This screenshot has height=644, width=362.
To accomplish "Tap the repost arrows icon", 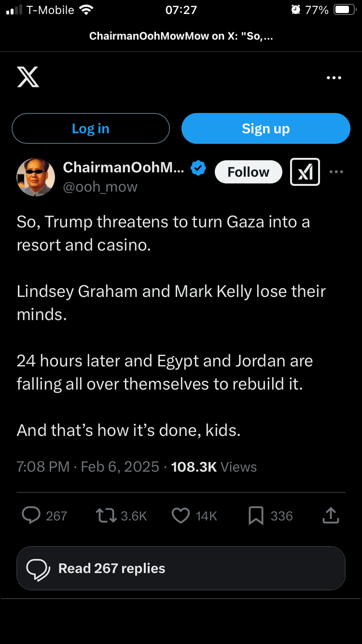I will [x=106, y=516].
